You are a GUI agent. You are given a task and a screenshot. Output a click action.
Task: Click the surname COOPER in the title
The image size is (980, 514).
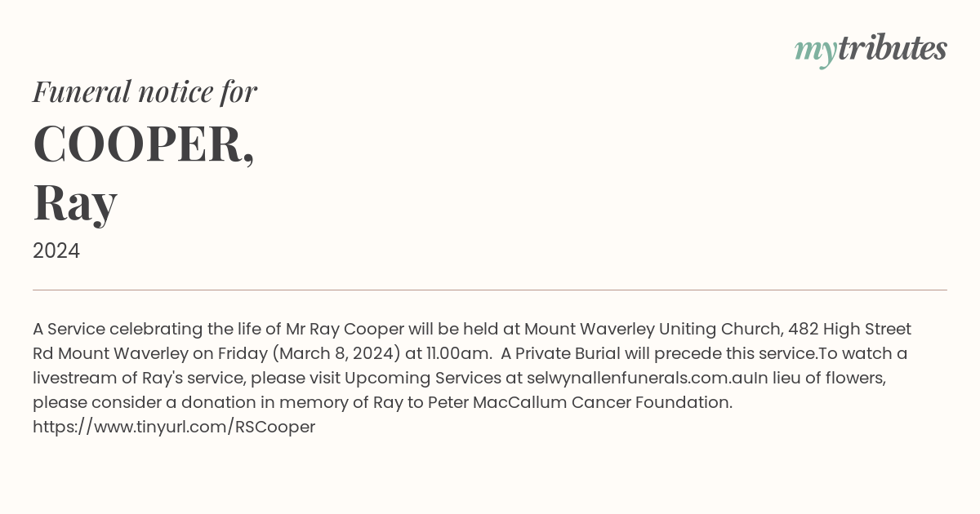(144, 144)
